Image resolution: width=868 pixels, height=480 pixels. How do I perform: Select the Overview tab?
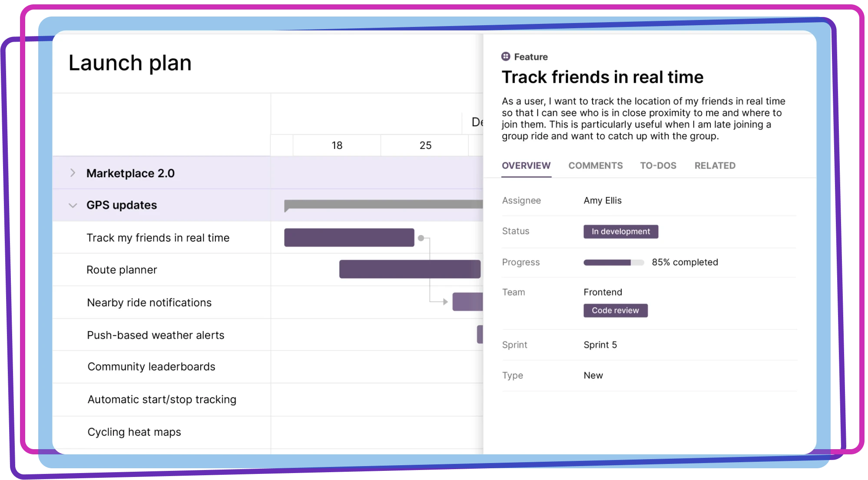(526, 166)
